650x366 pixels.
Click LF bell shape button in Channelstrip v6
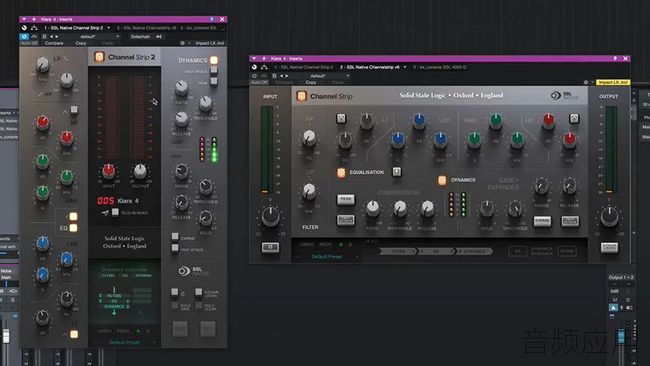pyautogui.click(x=341, y=119)
